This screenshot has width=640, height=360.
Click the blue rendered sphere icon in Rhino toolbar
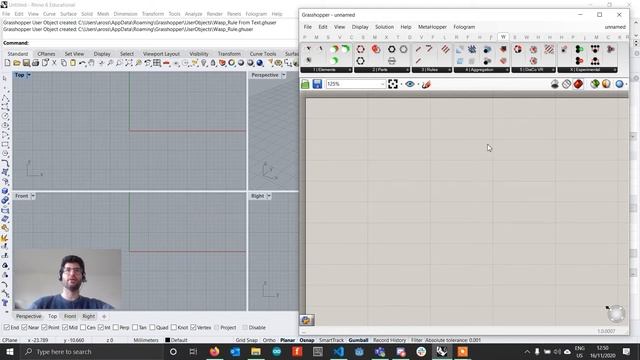pos(260,63)
